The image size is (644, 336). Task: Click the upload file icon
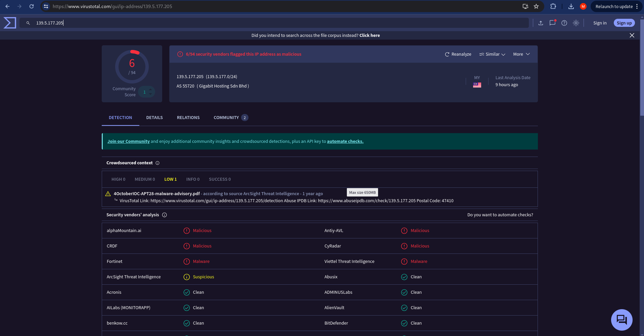click(x=541, y=23)
